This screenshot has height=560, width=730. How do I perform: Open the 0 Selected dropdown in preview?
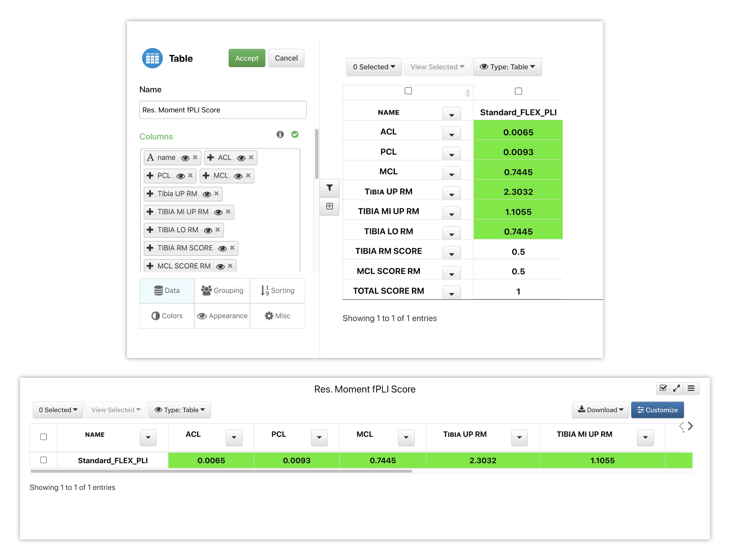pyautogui.click(x=374, y=67)
